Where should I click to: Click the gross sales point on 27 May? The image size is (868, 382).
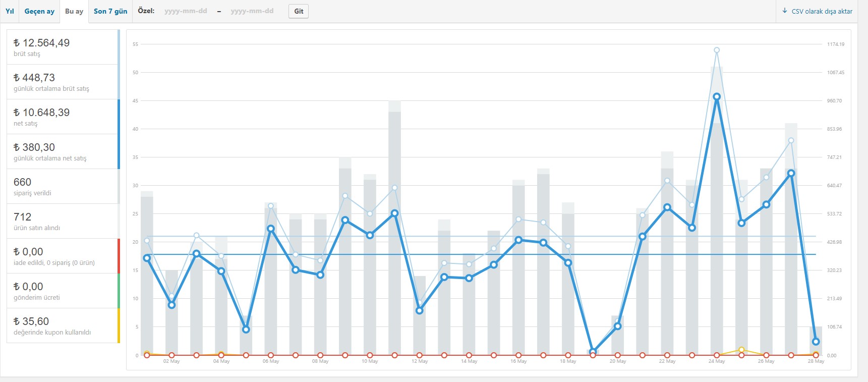coord(791,140)
